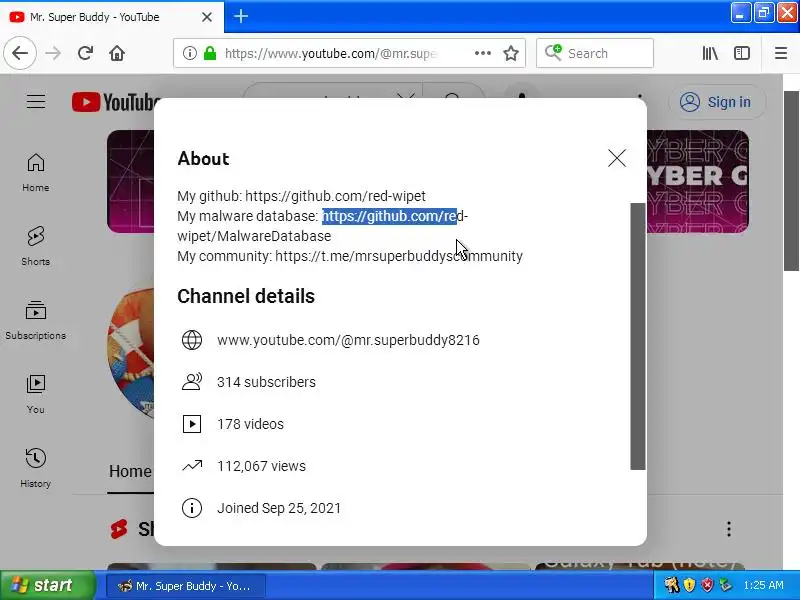This screenshot has height=600, width=800.
Task: Open the page actions three-dot menu
Action: (x=482, y=53)
